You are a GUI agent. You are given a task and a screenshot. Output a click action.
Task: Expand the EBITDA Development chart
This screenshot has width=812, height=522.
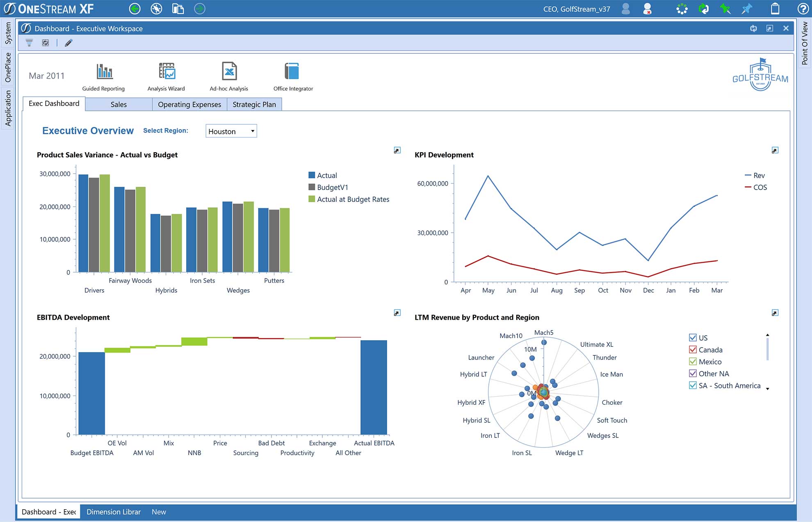click(397, 312)
